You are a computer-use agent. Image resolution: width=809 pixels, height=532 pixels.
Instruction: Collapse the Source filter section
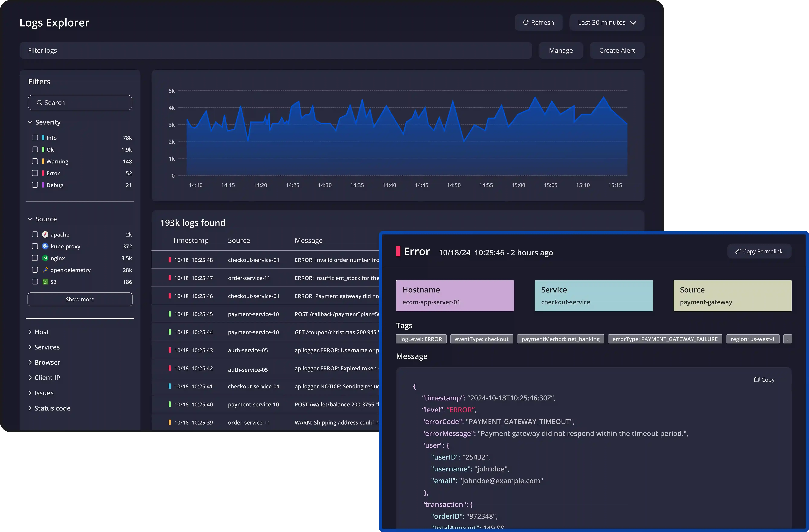pyautogui.click(x=42, y=219)
